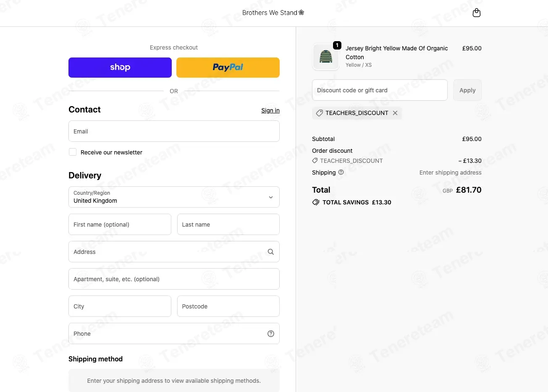Screen dimensions: 548x392
Task: Click the Country/Region chevron arrow
Action: pyautogui.click(x=271, y=197)
